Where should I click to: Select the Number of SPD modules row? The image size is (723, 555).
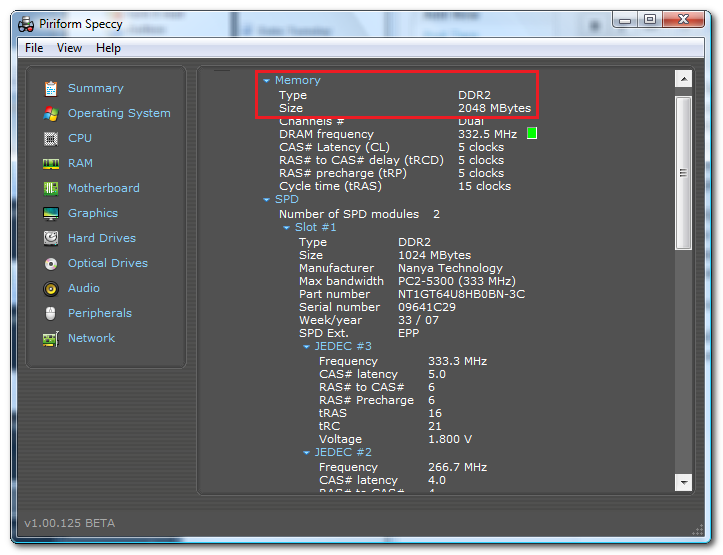[359, 214]
